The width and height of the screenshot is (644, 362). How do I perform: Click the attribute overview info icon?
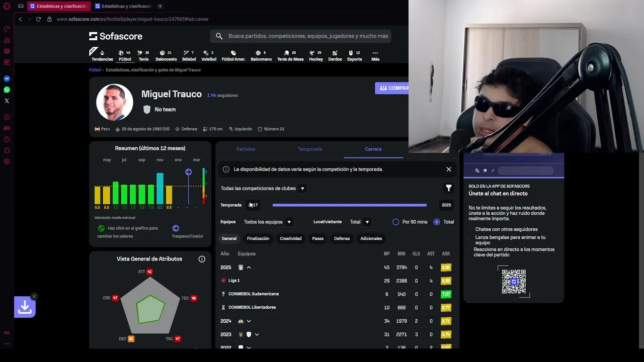point(202,259)
